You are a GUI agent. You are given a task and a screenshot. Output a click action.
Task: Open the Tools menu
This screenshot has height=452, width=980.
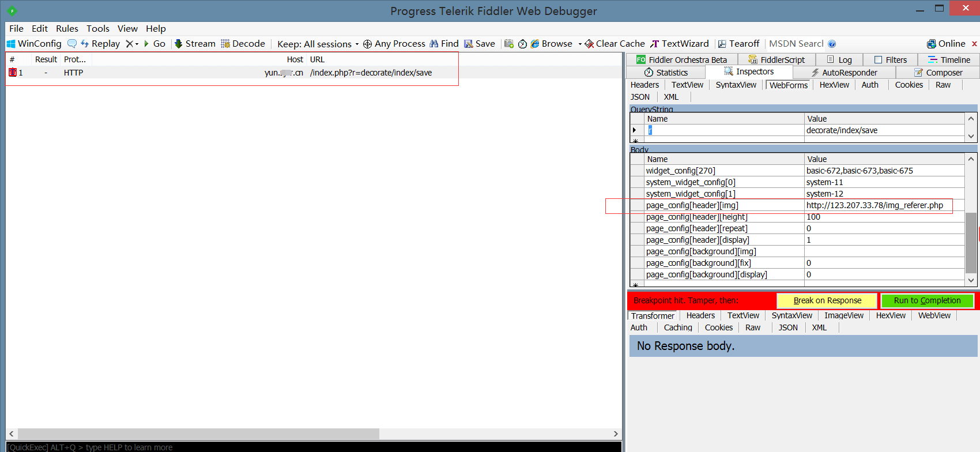click(x=98, y=29)
